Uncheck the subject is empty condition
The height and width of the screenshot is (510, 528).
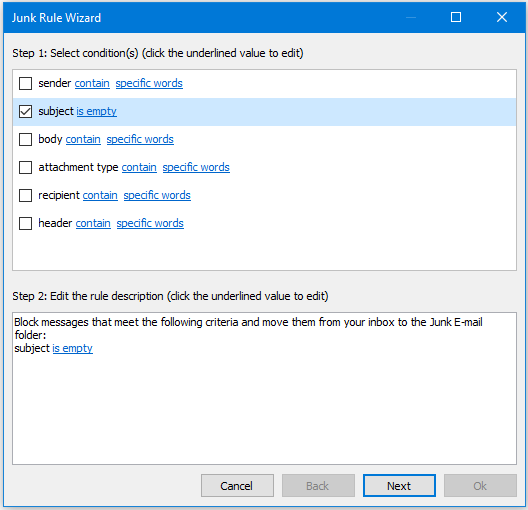coord(25,111)
